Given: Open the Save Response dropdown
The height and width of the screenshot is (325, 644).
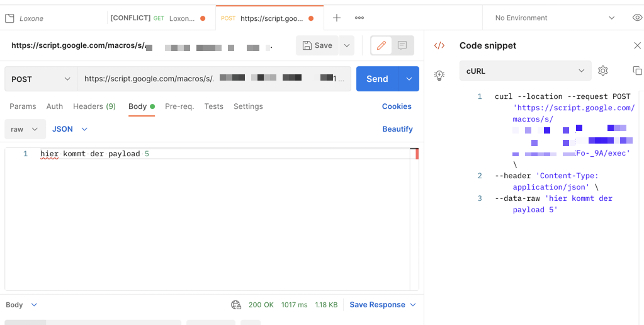Looking at the screenshot, I should tap(383, 305).
